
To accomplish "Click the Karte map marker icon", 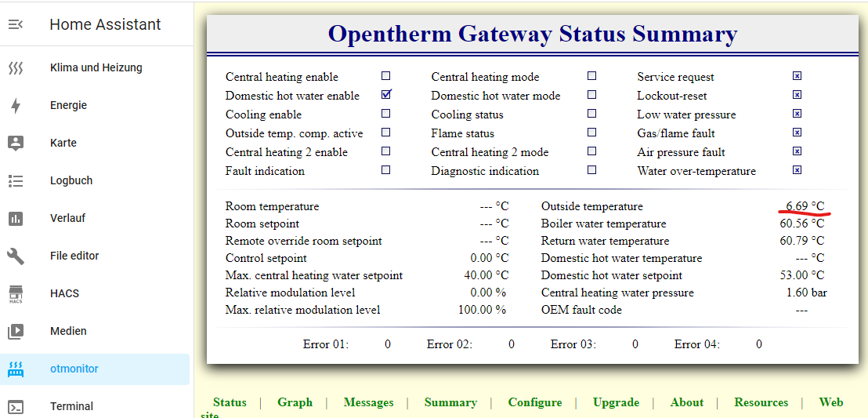I will tap(16, 143).
